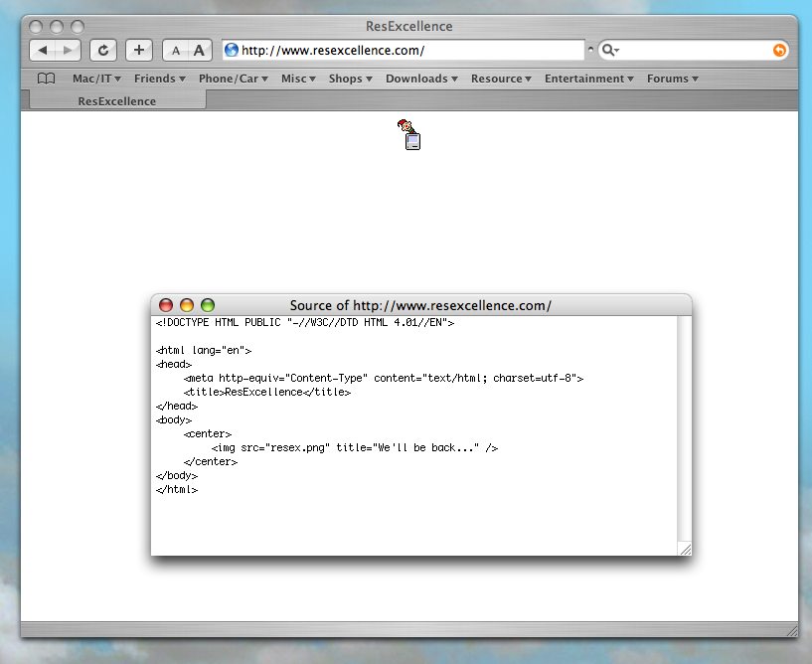Viewport: 812px width, 664px height.
Task: Click the img src="resex.png" source line
Action: 355,447
